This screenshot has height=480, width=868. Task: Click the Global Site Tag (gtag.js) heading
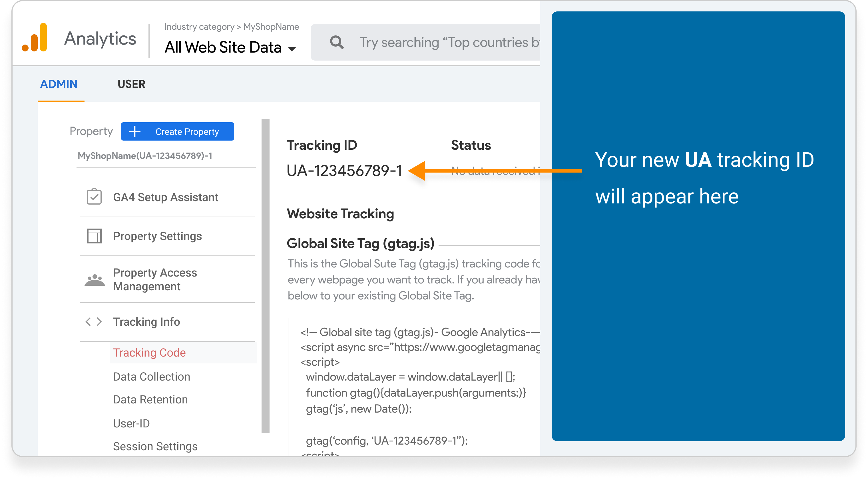pos(361,244)
